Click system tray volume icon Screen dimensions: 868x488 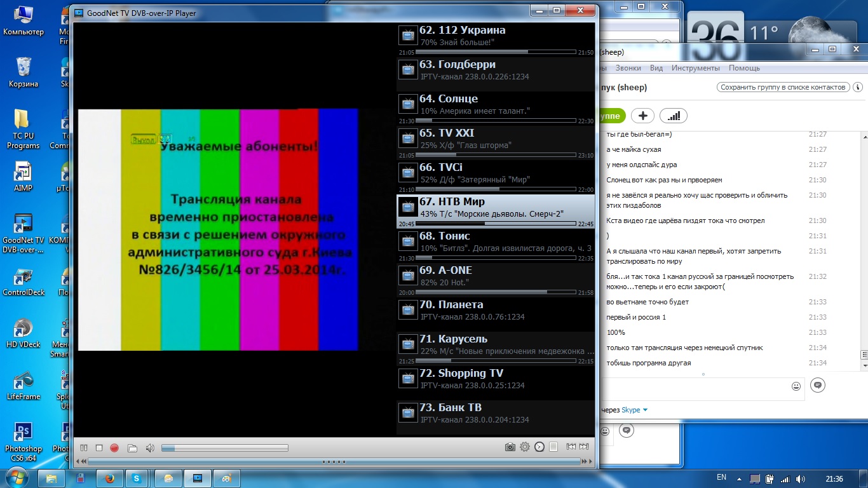coord(800,478)
